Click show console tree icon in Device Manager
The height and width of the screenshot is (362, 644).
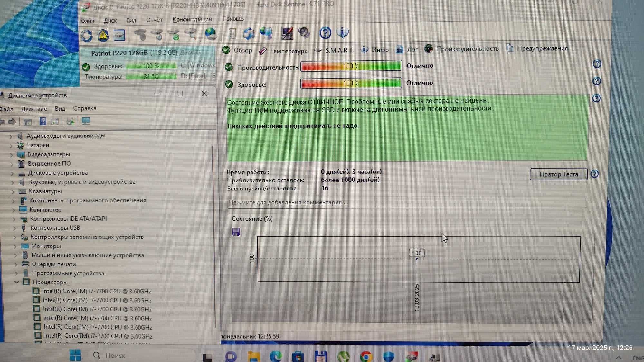tap(28, 122)
